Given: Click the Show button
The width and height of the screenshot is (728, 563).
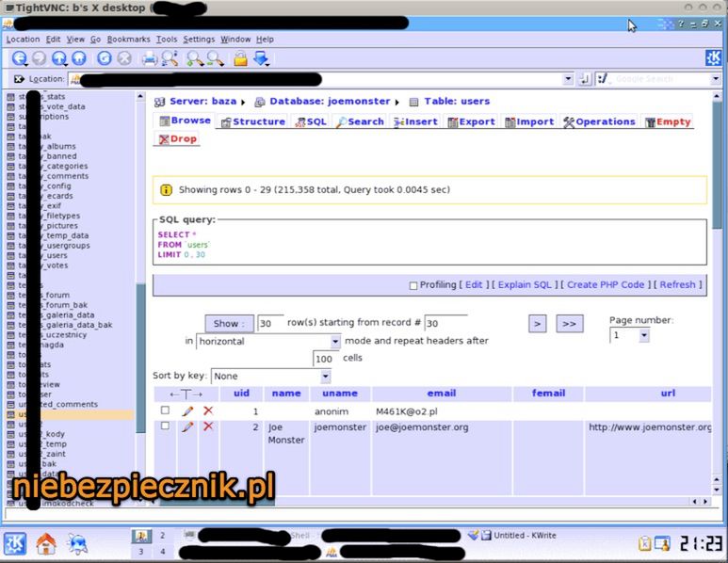Looking at the screenshot, I should coord(230,324).
